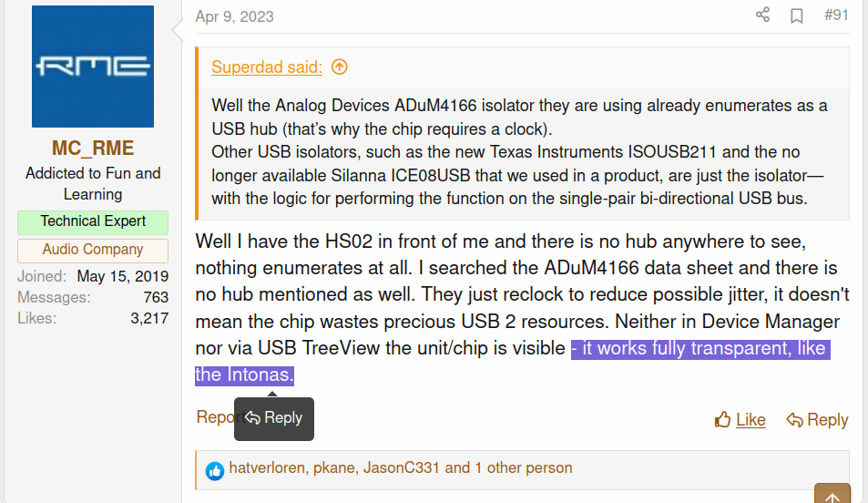
Task: Open the Superdad said quote link
Action: click(267, 67)
